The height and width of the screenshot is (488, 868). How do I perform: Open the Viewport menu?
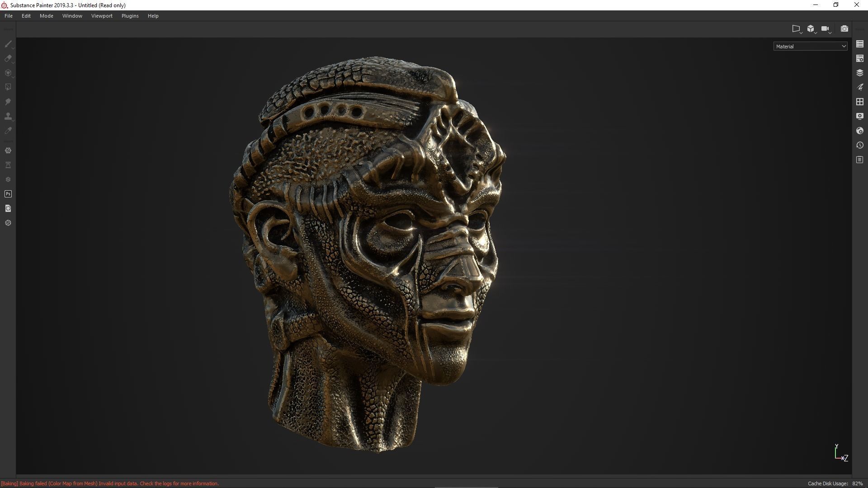[x=102, y=16]
